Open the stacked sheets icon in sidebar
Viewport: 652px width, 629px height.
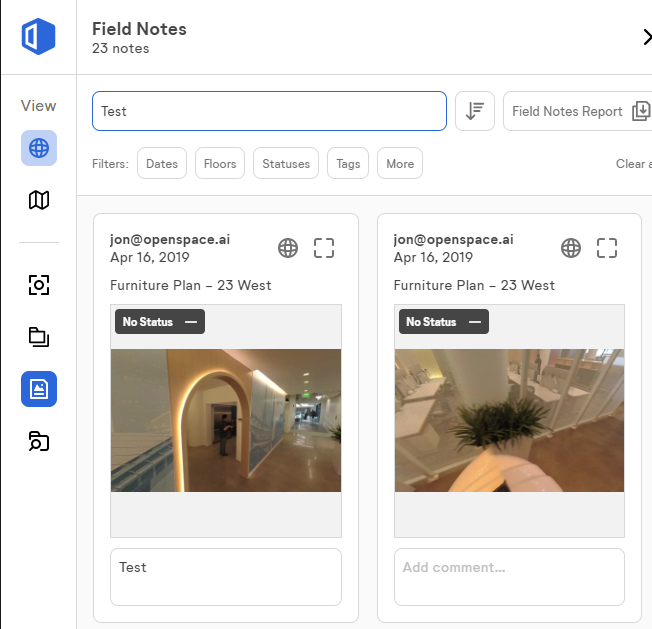click(x=39, y=337)
